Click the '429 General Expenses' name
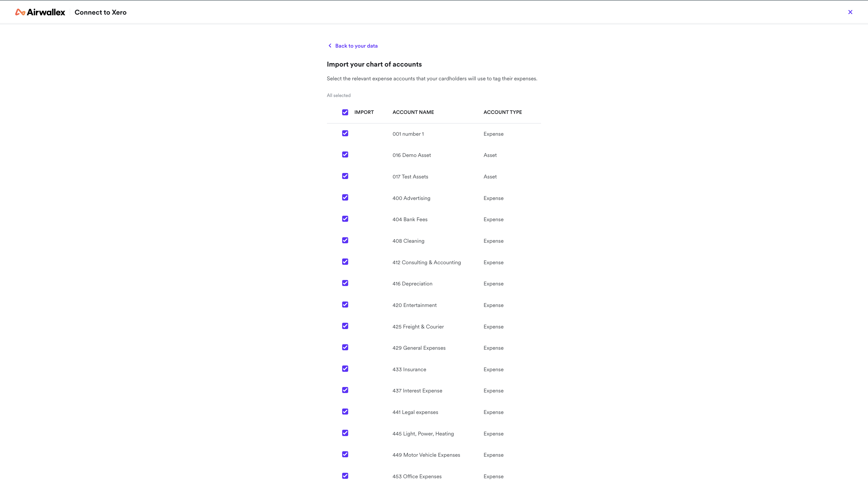Image resolution: width=868 pixels, height=494 pixels. coord(418,348)
